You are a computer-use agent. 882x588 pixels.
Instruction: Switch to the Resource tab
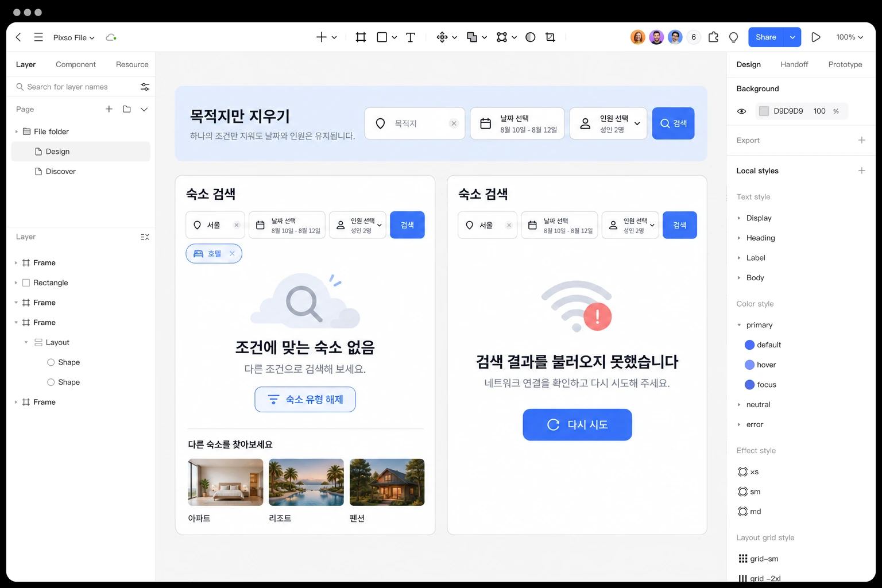pyautogui.click(x=132, y=64)
